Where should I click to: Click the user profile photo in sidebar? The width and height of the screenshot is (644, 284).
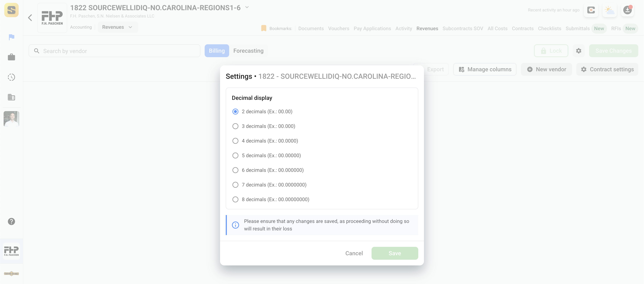(11, 119)
